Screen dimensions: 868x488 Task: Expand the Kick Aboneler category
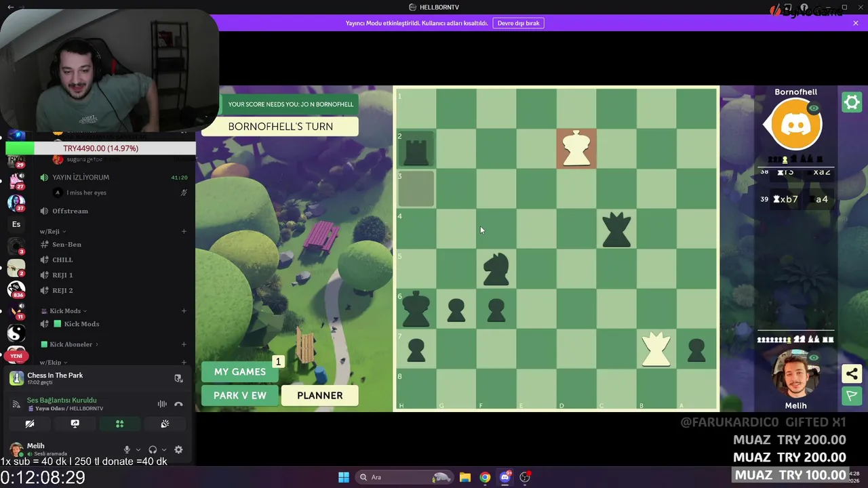tap(70, 344)
